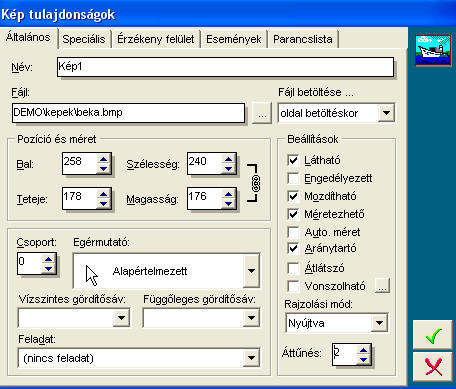Open the Rajzolási mód dropdown
Image resolution: width=456 pixels, height=389 pixels.
tap(379, 323)
